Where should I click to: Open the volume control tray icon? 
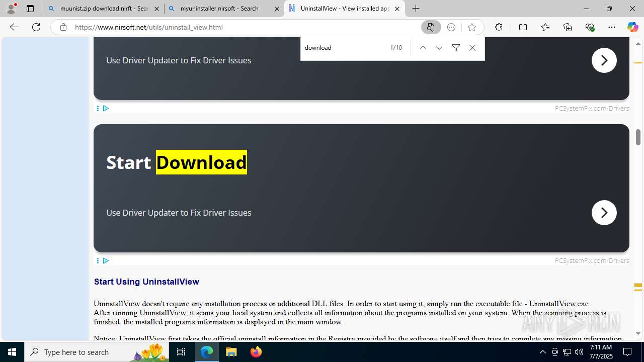coord(579,352)
